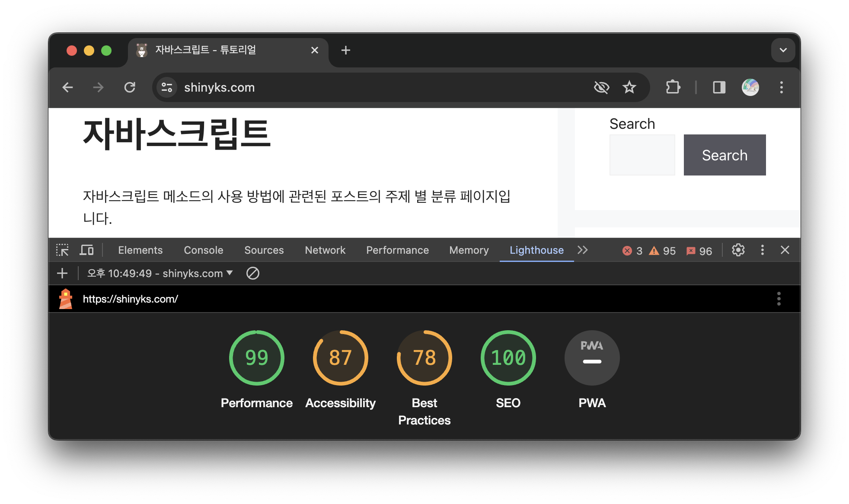Go forward using the browser forward arrow
The image size is (849, 504).
point(99,87)
